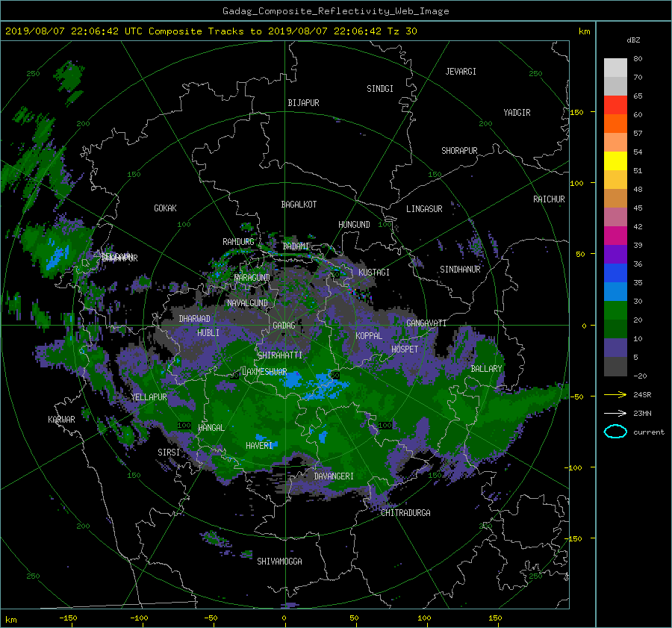Click the 'dBZ' legend heading

coord(633,40)
